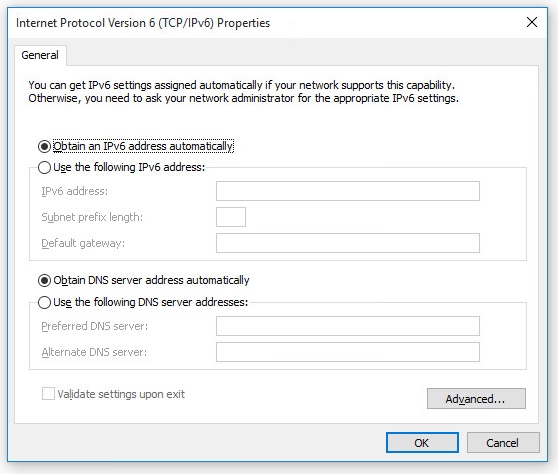
Task: Tick Validate settings upon exit checkbox
Action: point(48,394)
